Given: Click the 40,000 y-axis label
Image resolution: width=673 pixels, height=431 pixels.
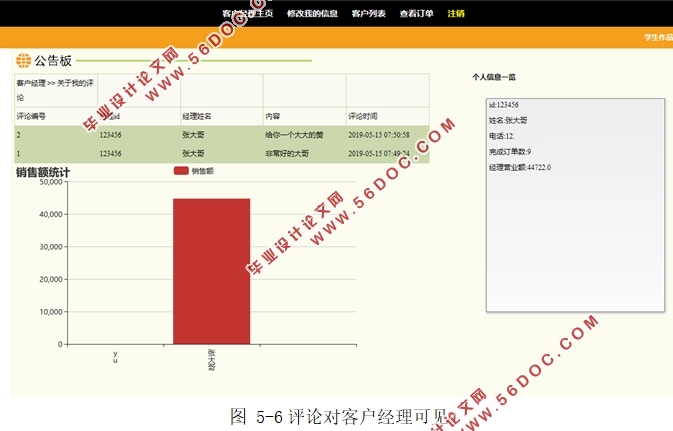Looking at the screenshot, I should point(51,214).
